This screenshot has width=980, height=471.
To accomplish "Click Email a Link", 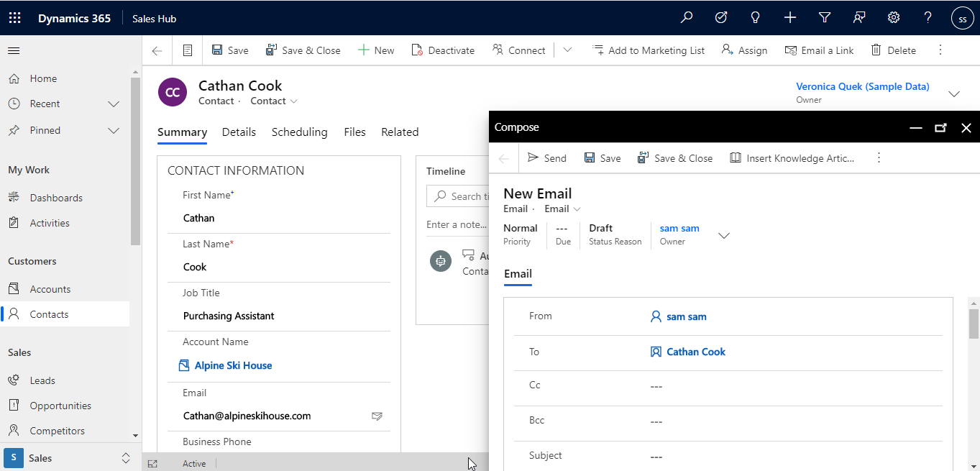I will tap(819, 50).
